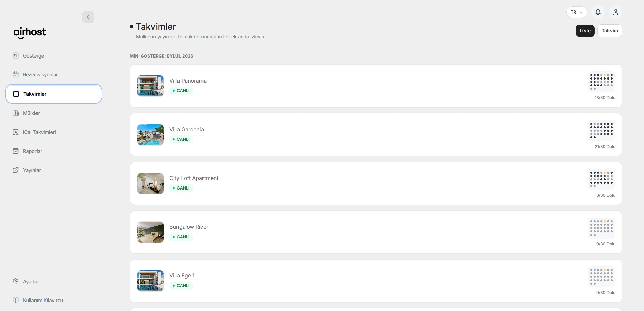This screenshot has height=311, width=644.
Task: Click the Mülkler building icon
Action: pos(16,113)
